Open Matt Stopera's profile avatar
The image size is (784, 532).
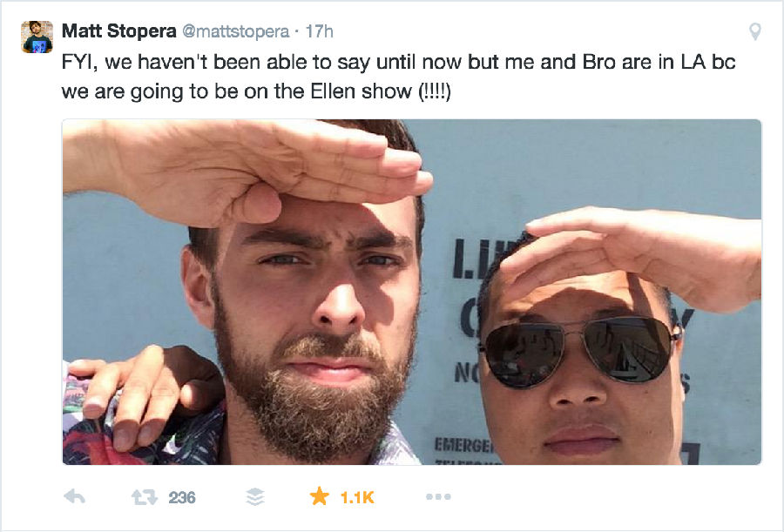37,37
